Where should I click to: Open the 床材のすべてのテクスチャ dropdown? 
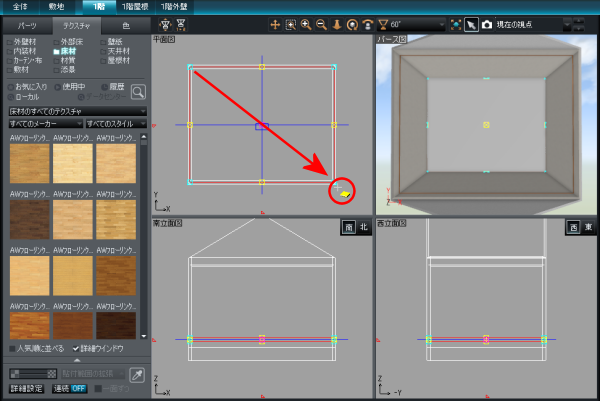pos(77,110)
